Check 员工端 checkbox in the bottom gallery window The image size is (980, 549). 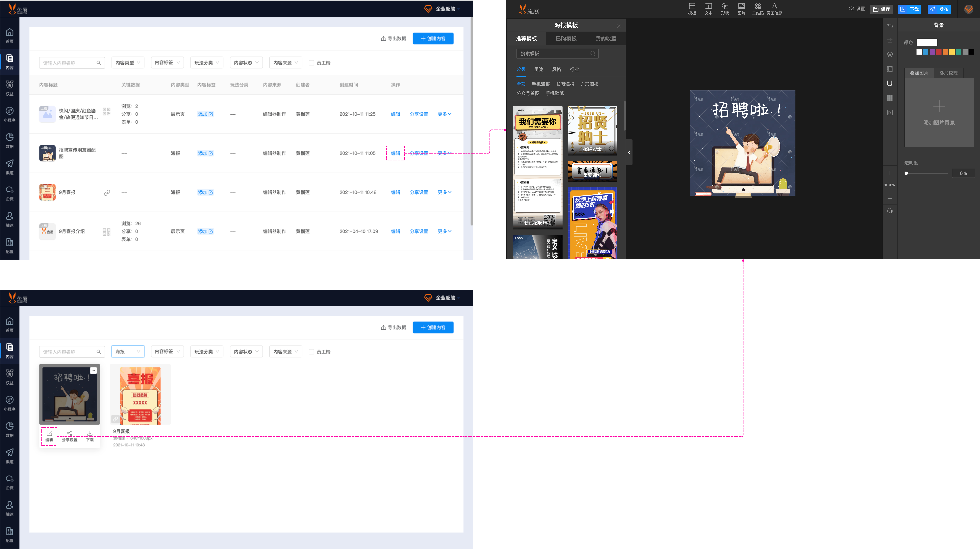point(311,352)
